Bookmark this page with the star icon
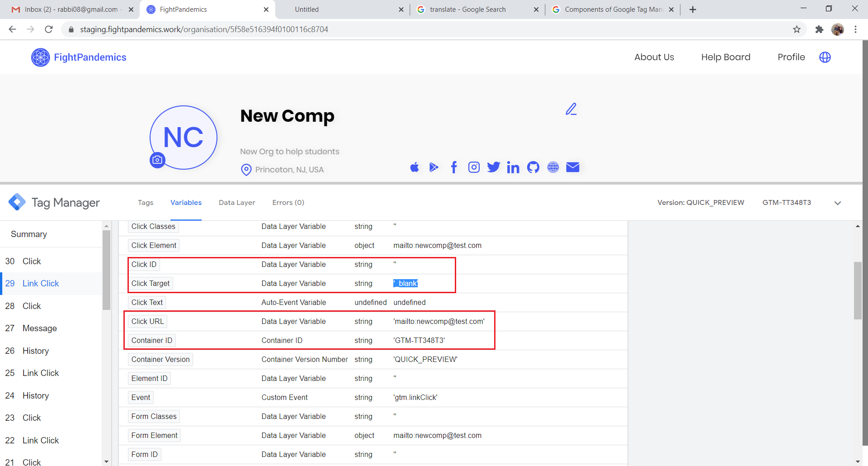The image size is (868, 466). pyautogui.click(x=797, y=29)
